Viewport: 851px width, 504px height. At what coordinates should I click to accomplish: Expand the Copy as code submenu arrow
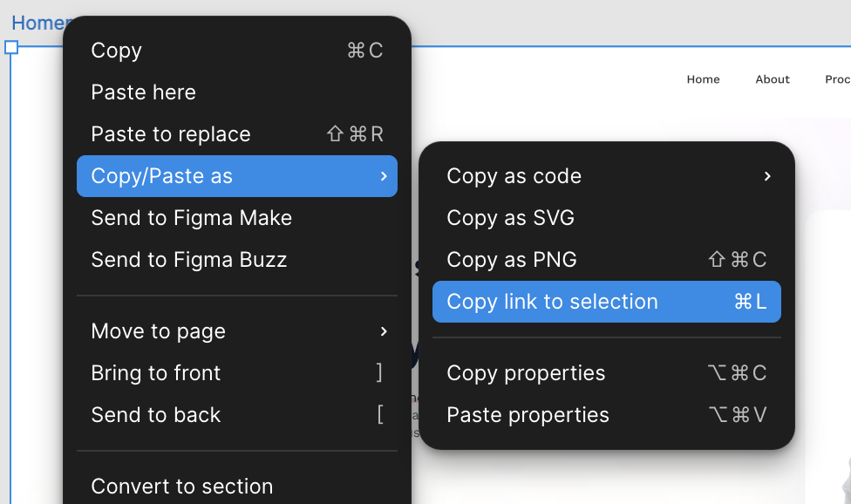[766, 176]
